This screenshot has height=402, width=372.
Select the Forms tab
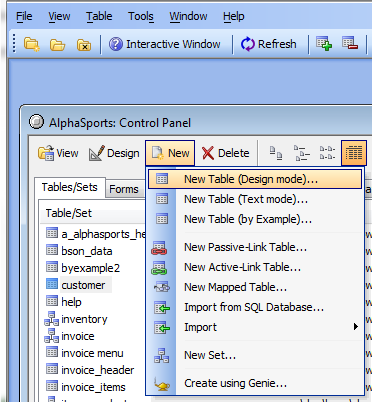pyautogui.click(x=124, y=189)
